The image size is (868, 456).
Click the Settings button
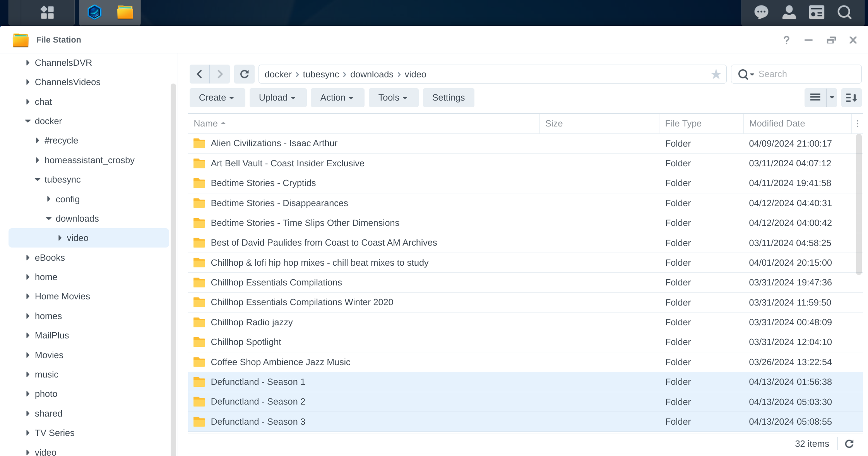(448, 98)
